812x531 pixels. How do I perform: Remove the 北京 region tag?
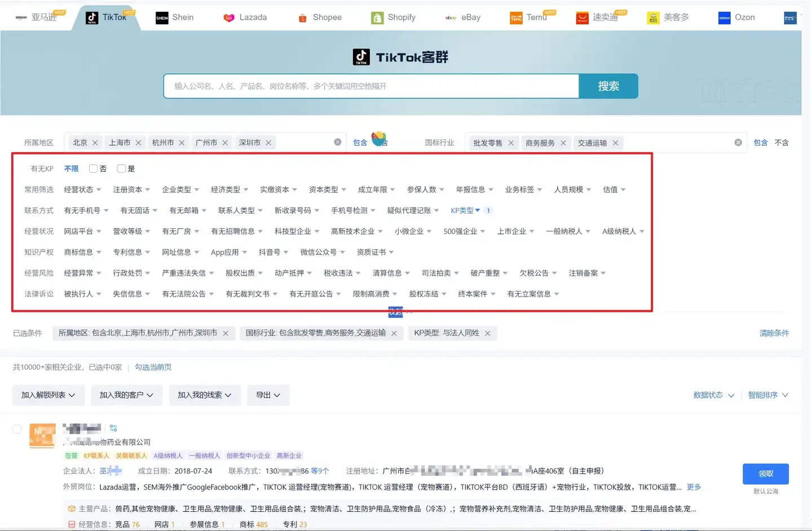pos(95,143)
